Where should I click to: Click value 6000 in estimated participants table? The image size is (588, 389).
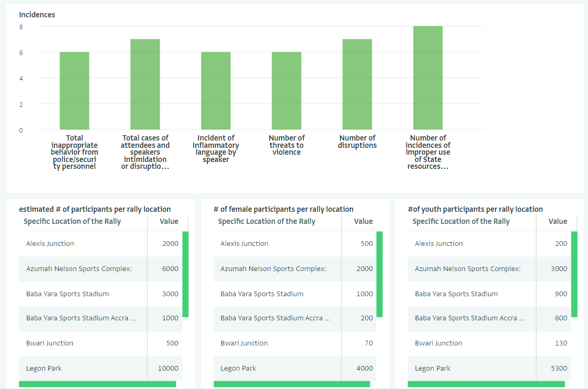[x=170, y=268]
